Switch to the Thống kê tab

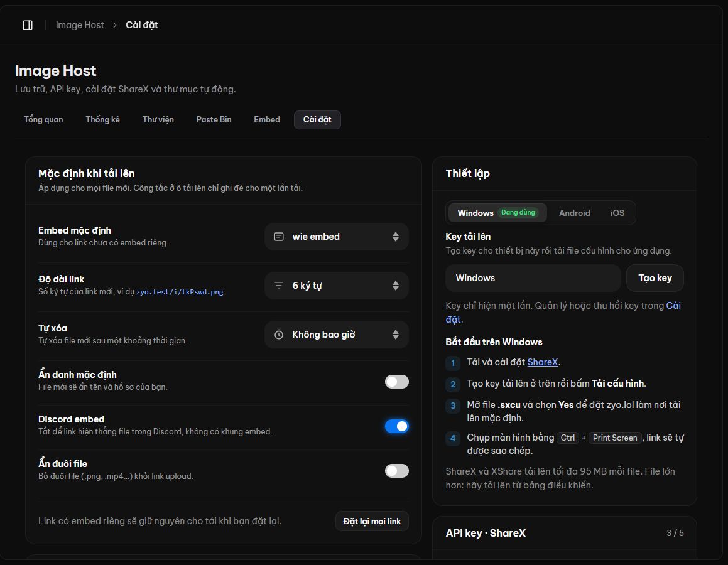[102, 120]
